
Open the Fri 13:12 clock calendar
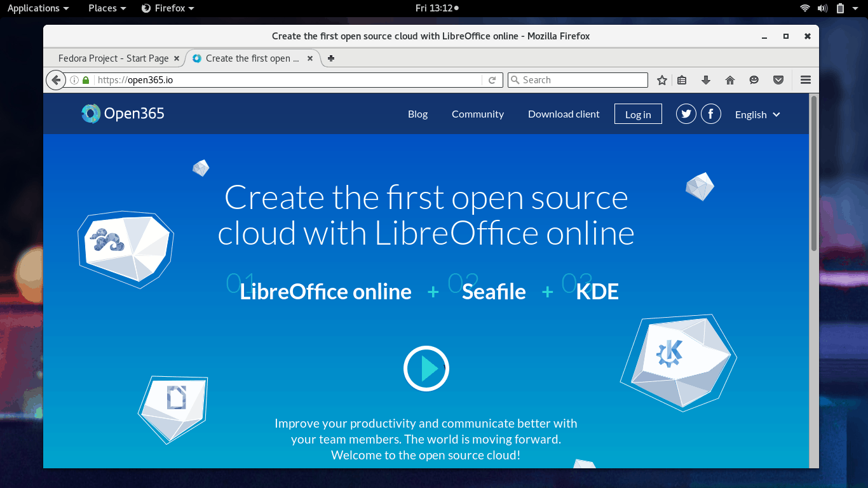(437, 8)
